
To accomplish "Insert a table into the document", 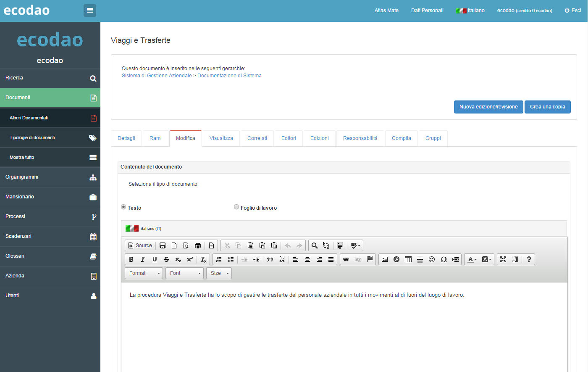I will point(408,259).
